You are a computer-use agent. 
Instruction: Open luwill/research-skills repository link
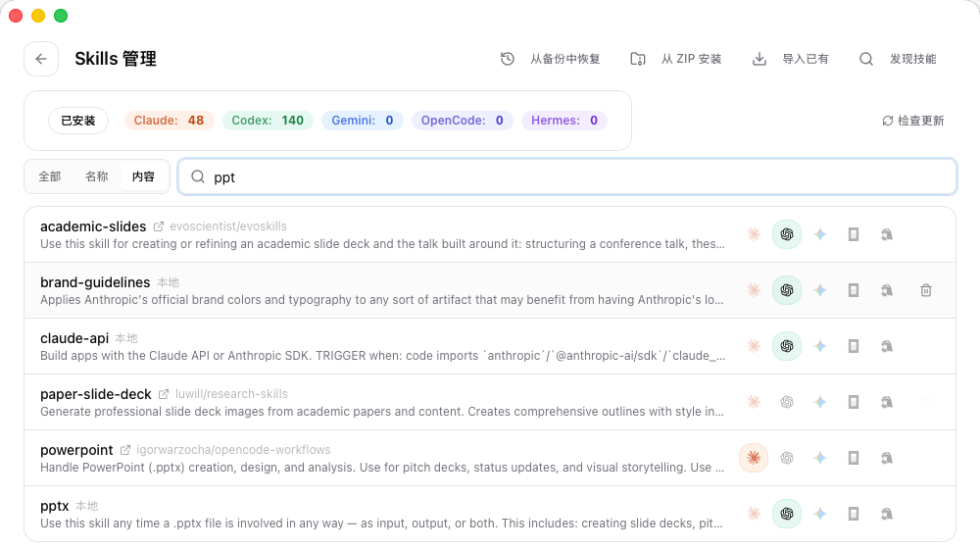tap(231, 394)
